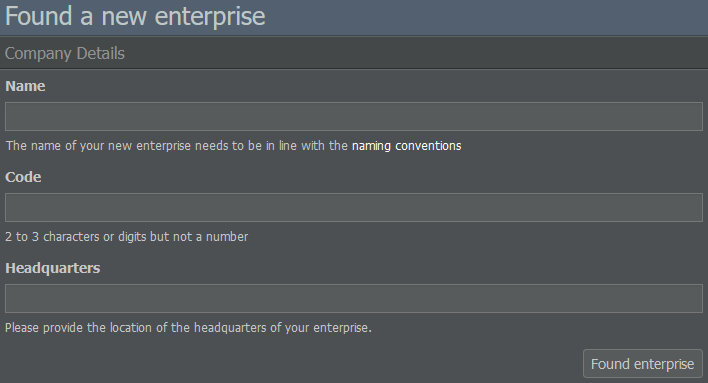This screenshot has width=708, height=383.
Task: Click the enterprise name help sentence
Action: [233, 146]
